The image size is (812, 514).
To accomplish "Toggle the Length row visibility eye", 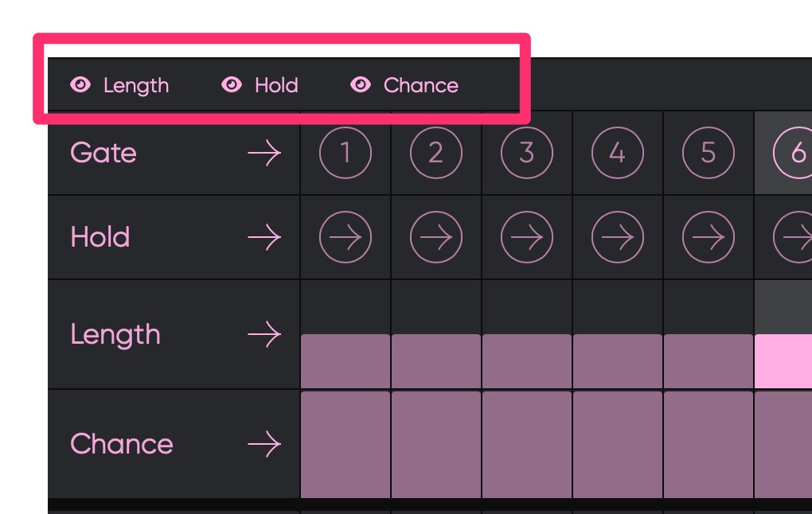I will tap(80, 85).
